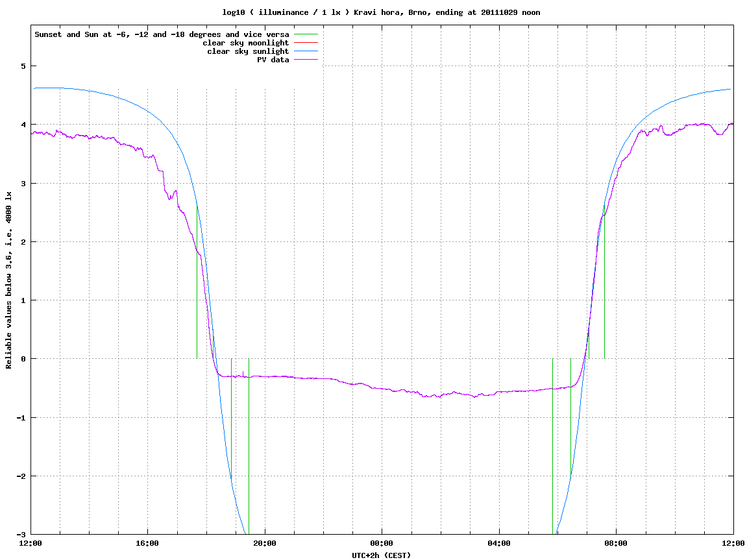
Task: Select the 'clear sky sunlight' legend label
Action: click(248, 51)
